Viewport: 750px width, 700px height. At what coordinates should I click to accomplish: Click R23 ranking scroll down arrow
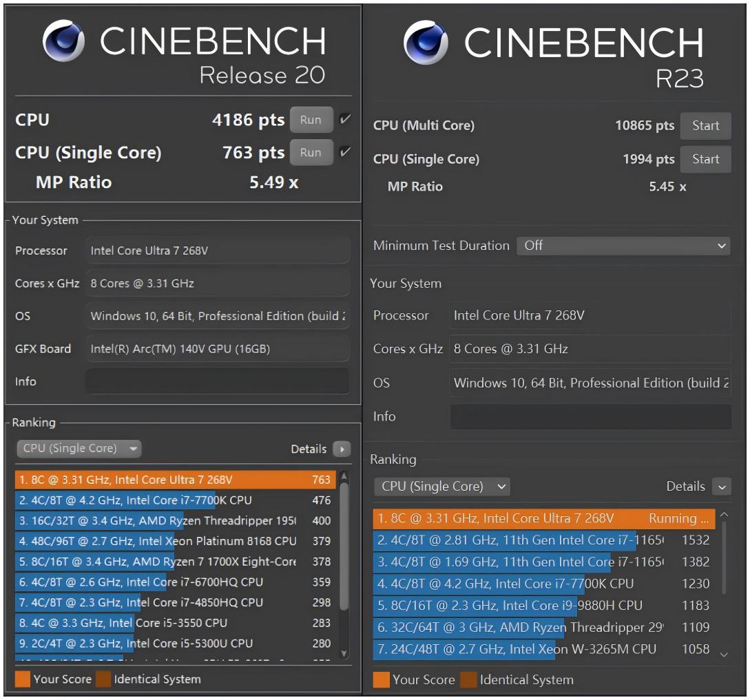(x=724, y=655)
